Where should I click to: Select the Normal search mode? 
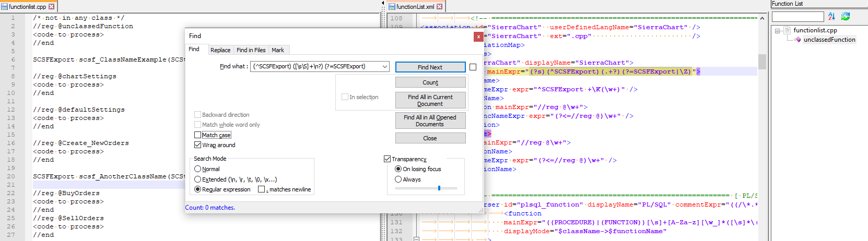tap(197, 169)
